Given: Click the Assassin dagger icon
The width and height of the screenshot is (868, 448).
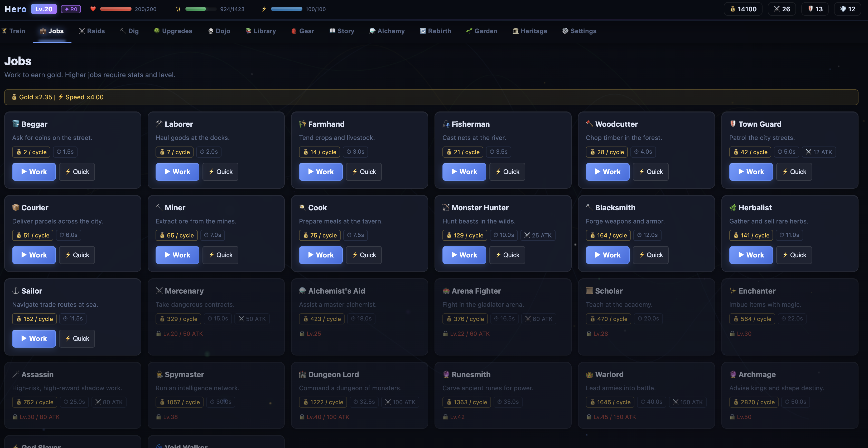Looking at the screenshot, I should tap(16, 374).
